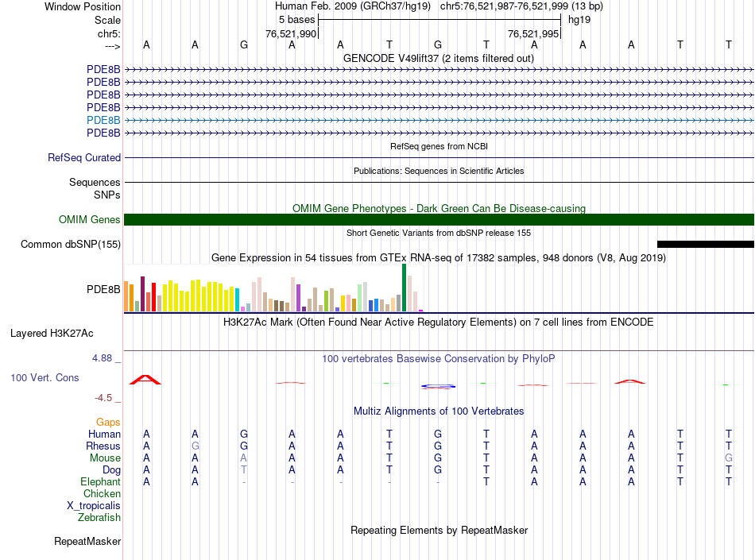This screenshot has width=755, height=560.
Task: Click the black SNP bar in Common dbSNP track
Action: point(705,244)
